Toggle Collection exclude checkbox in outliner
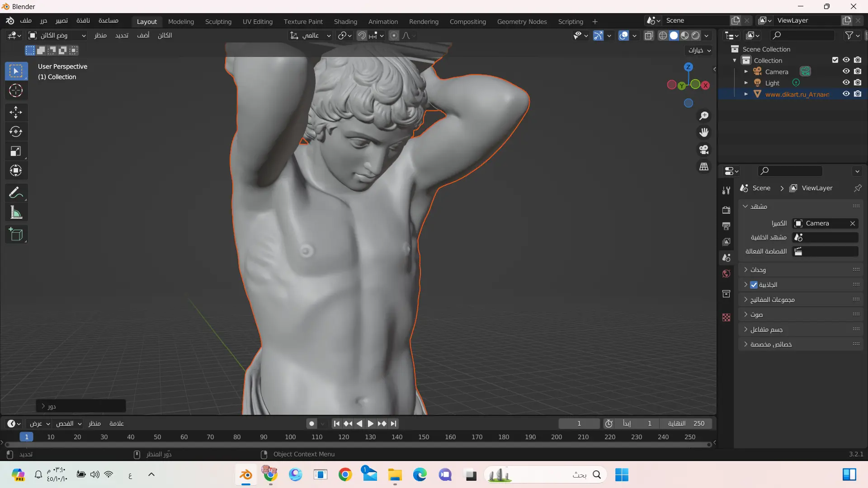The image size is (868, 488). point(835,60)
